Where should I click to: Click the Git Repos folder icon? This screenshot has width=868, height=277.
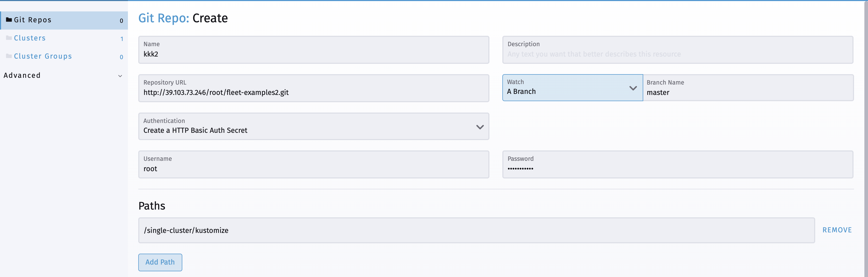[9, 19]
